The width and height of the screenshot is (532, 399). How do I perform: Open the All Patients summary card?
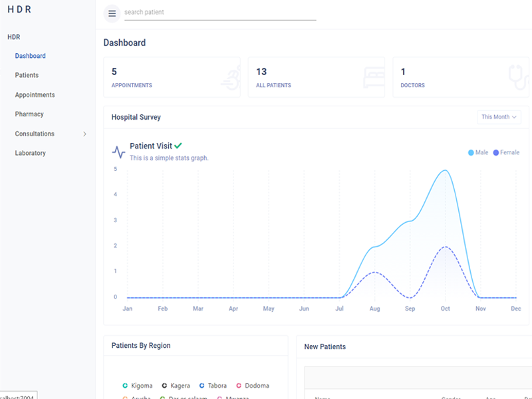(x=316, y=78)
